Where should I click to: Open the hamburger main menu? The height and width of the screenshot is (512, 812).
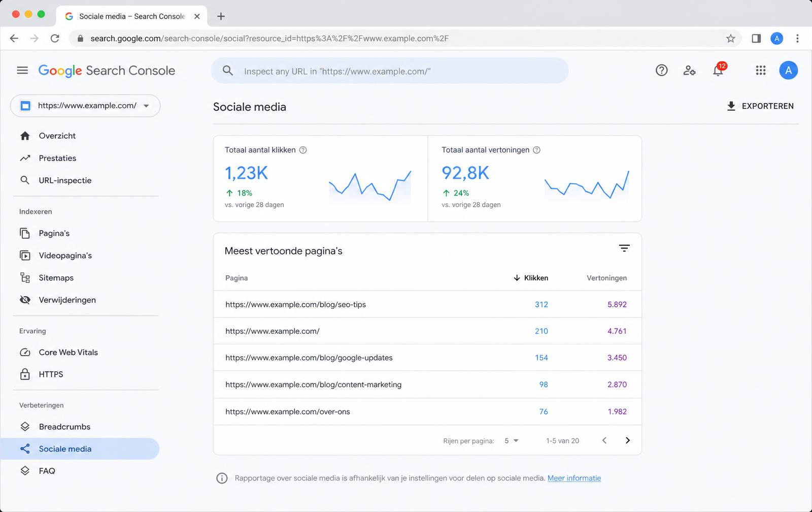click(22, 71)
